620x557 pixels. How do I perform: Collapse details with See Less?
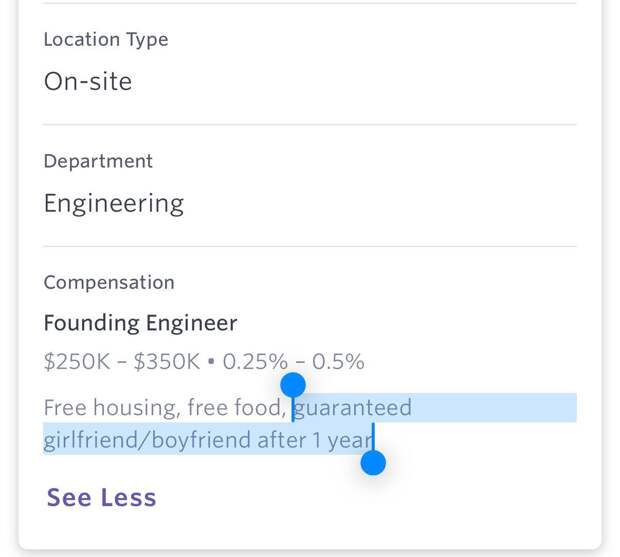(x=101, y=497)
